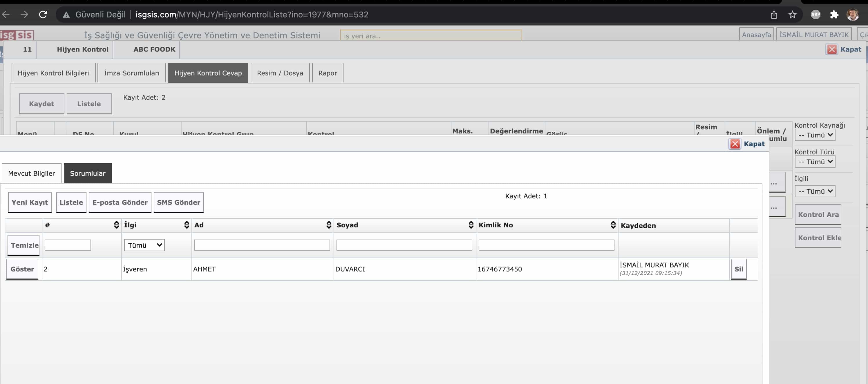Viewport: 868px width, 384px height.
Task: Reload the page with the refresh icon
Action: (x=43, y=15)
